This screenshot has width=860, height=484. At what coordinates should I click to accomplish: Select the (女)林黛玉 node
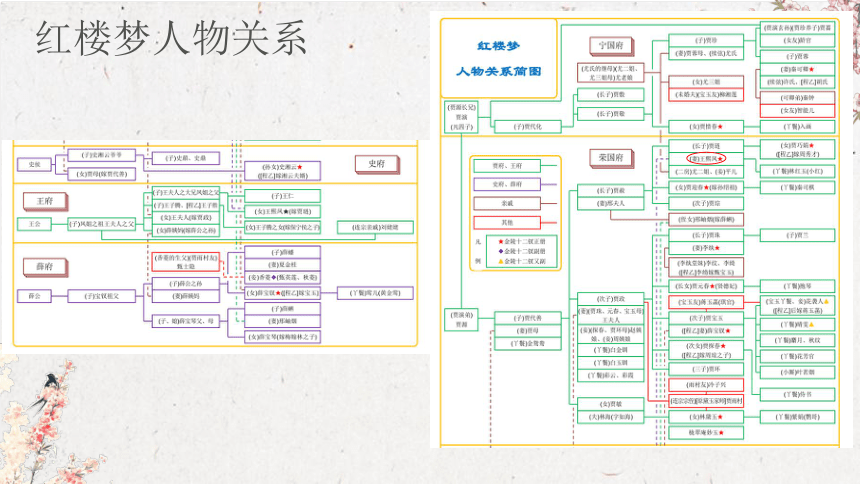[706, 417]
